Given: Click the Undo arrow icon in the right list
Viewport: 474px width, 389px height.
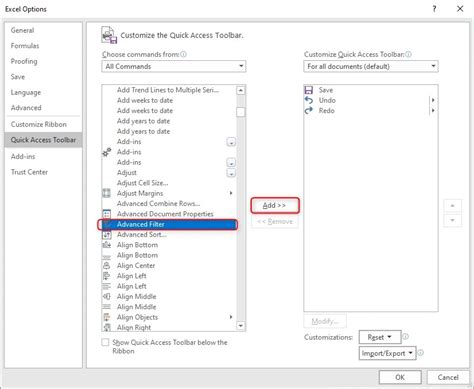Looking at the screenshot, I should (x=309, y=100).
